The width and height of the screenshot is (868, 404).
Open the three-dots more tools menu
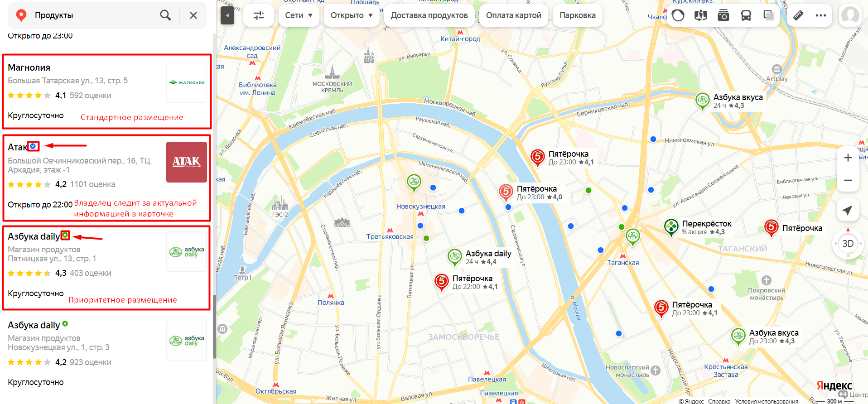(821, 15)
